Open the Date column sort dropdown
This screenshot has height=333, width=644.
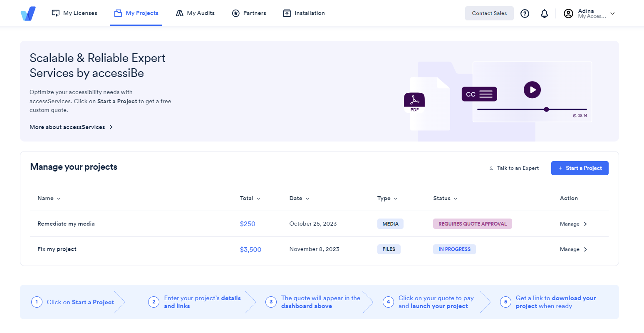(308, 199)
